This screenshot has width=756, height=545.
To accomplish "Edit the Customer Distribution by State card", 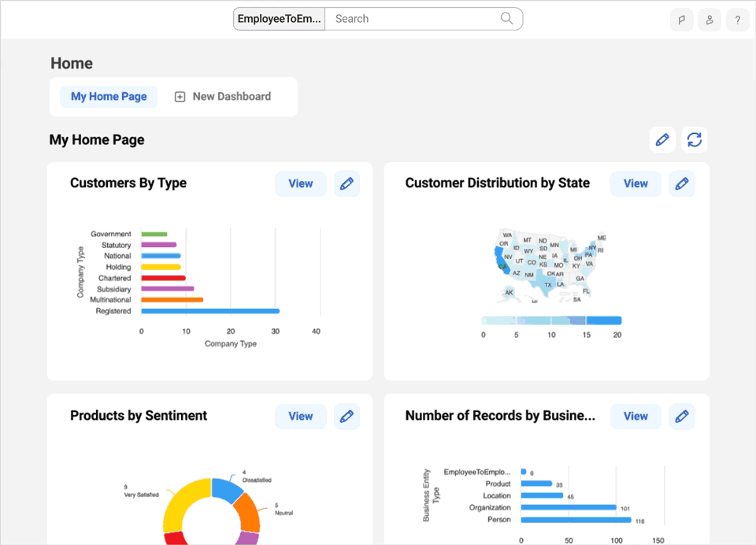I will (682, 184).
